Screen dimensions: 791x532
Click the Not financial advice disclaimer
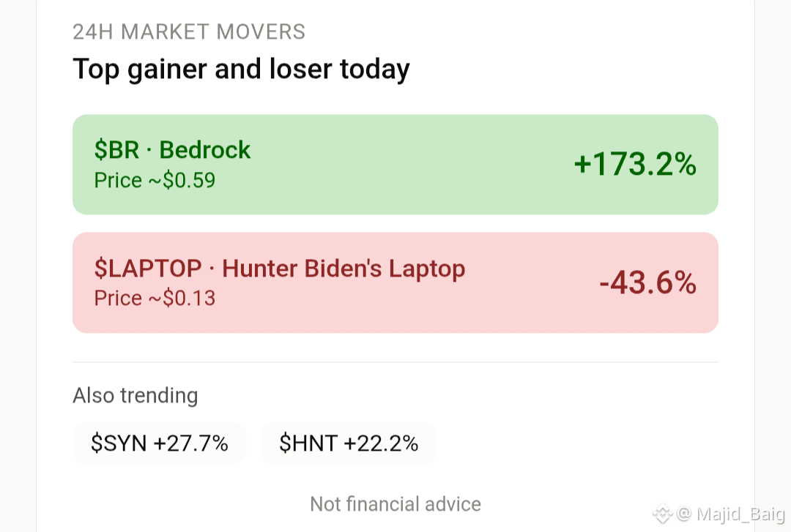(395, 503)
